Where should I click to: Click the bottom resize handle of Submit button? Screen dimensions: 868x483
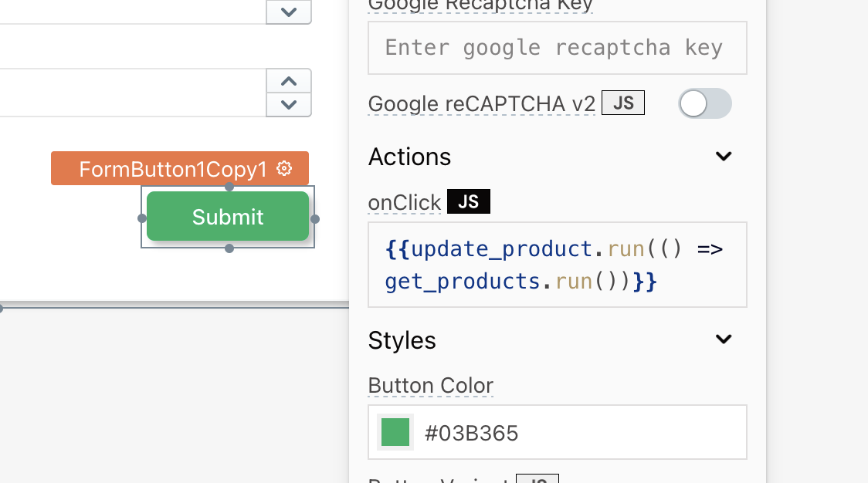[229, 248]
